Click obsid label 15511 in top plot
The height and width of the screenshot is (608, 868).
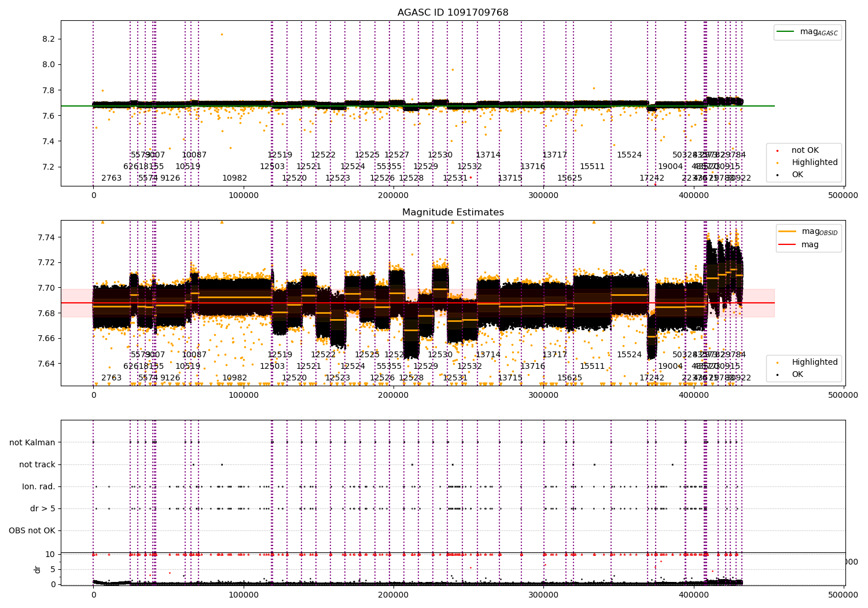tap(593, 167)
